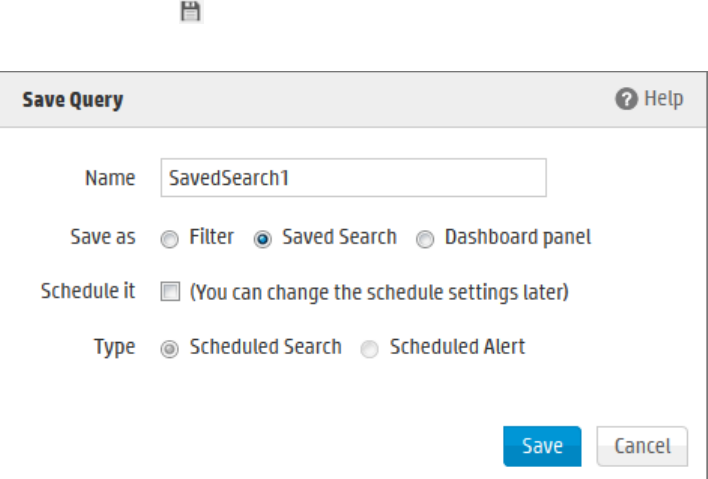Open the Help link text
708x479 pixels.
[664, 99]
